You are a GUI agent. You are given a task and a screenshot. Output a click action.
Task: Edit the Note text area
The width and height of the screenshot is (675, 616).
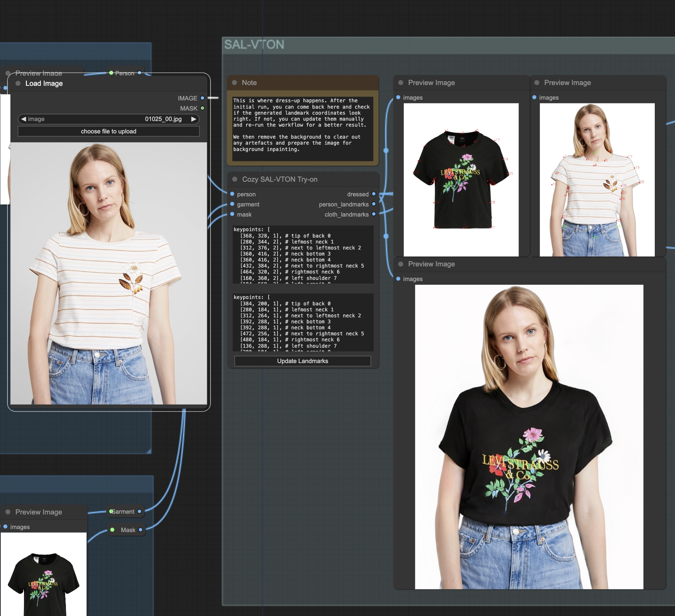[303, 129]
